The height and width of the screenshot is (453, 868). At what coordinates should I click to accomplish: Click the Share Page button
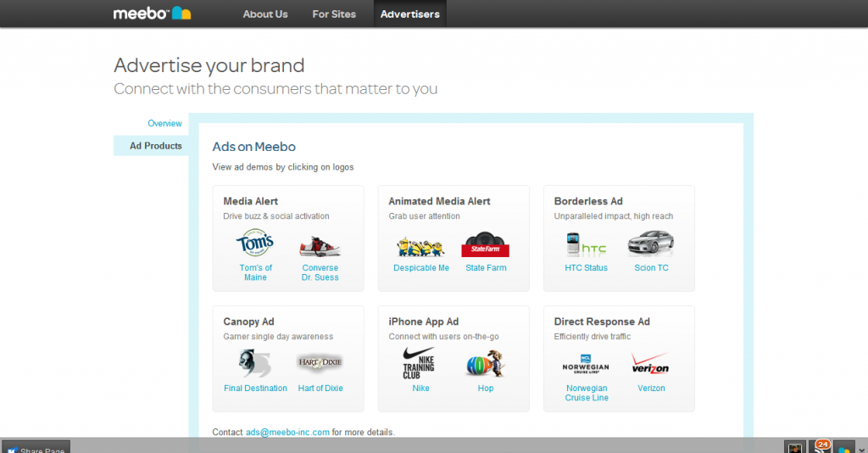pos(36,447)
